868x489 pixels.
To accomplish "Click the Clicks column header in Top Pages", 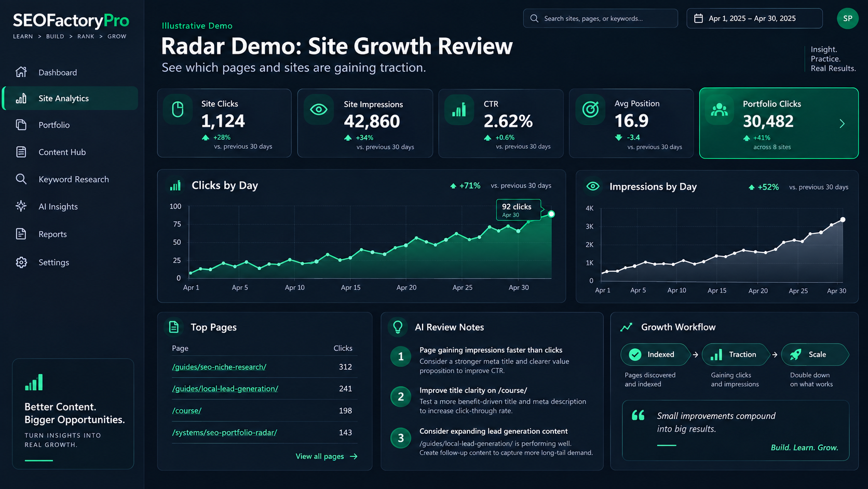I will click(x=343, y=348).
